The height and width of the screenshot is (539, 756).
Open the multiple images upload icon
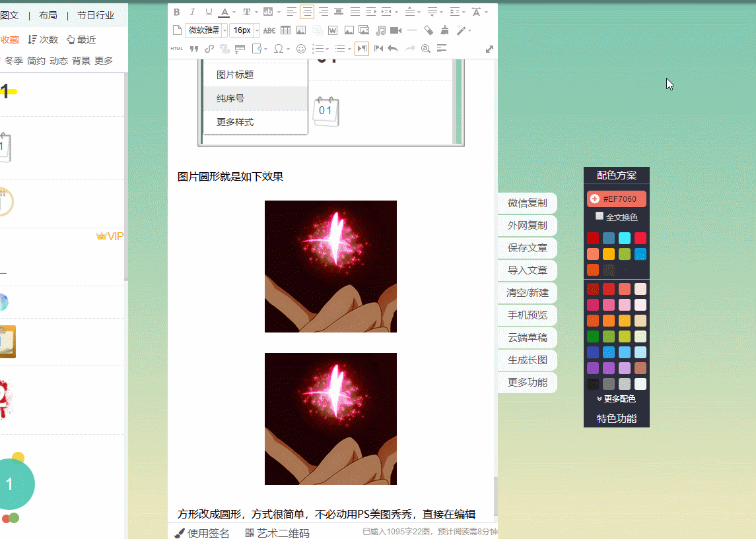(364, 30)
